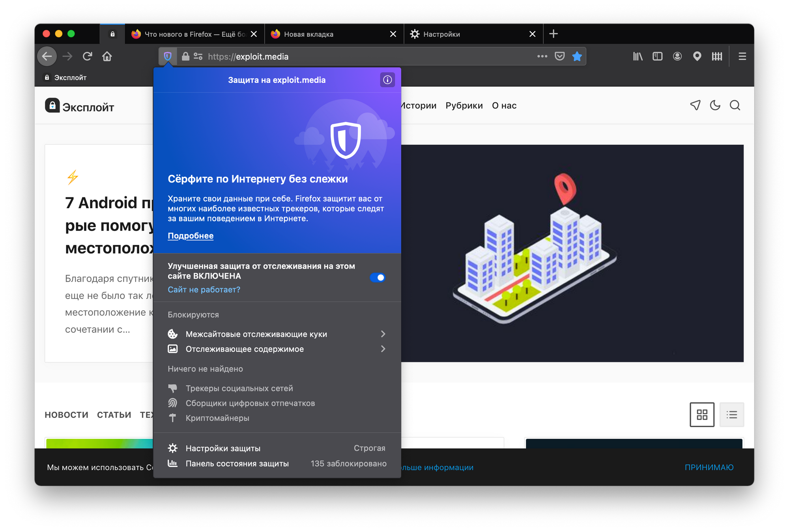The height and width of the screenshot is (532, 789).
Task: Click the blue bookmark star
Action: point(577,56)
